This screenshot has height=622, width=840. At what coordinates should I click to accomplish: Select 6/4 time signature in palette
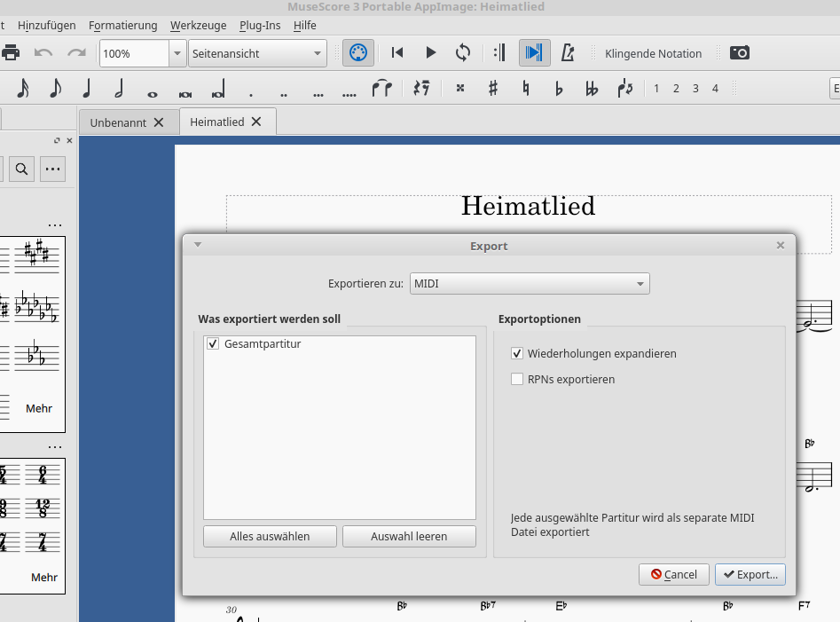tap(43, 474)
